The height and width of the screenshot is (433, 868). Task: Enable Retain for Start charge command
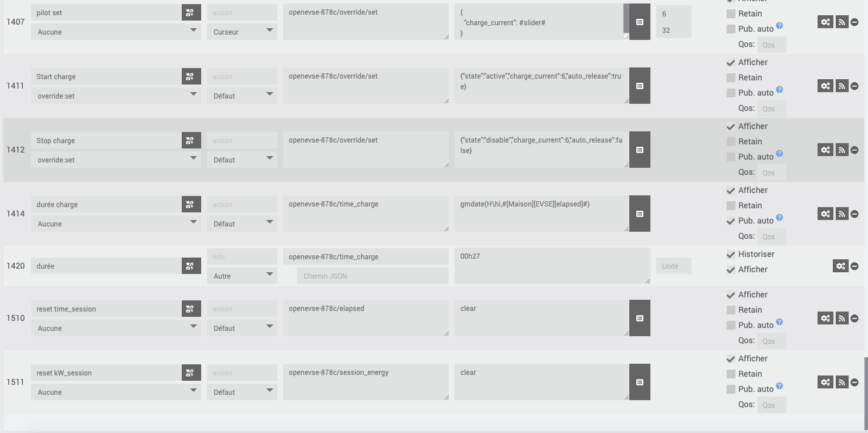coord(731,77)
